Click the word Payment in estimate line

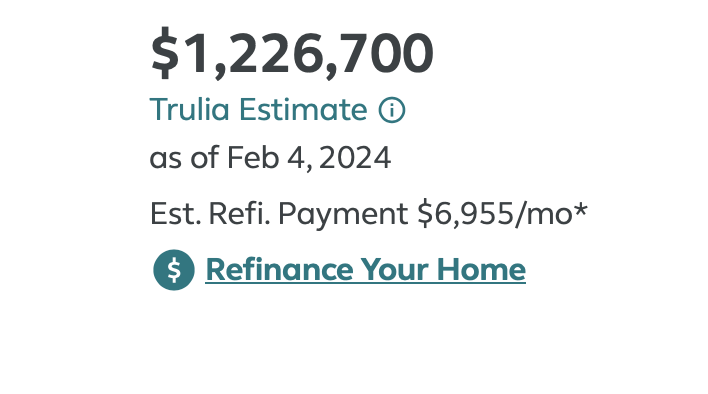(343, 214)
